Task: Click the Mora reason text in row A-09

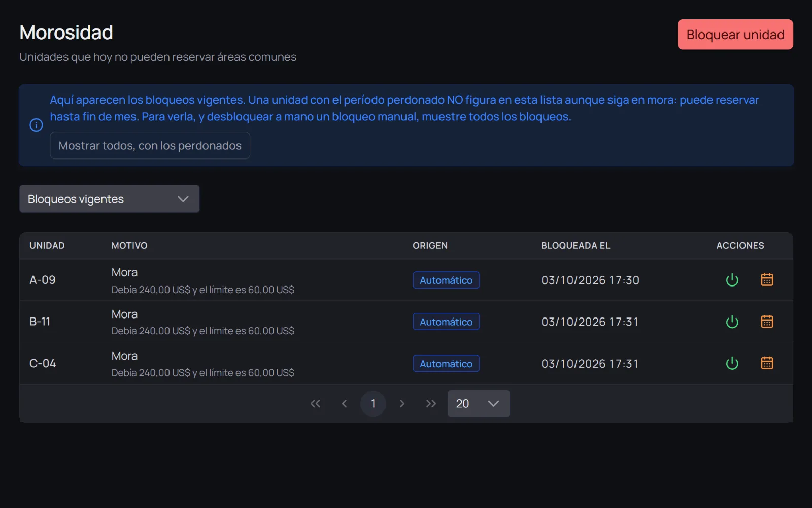Action: [x=124, y=272]
